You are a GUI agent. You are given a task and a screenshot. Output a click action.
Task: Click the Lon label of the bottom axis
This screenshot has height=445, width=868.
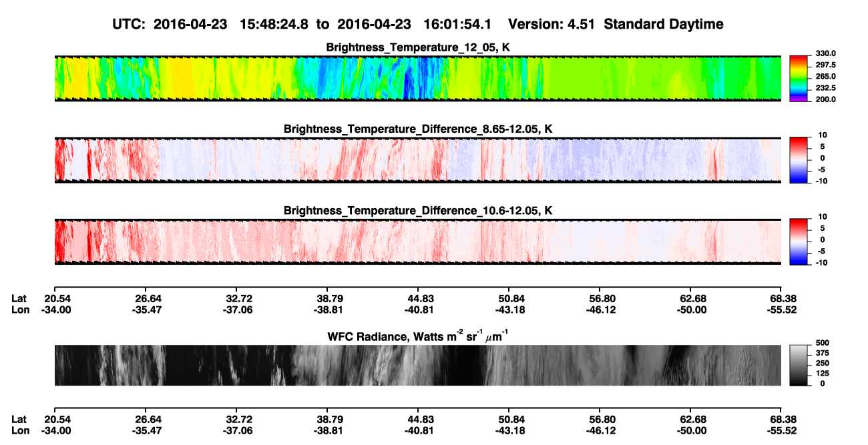[x=21, y=430]
